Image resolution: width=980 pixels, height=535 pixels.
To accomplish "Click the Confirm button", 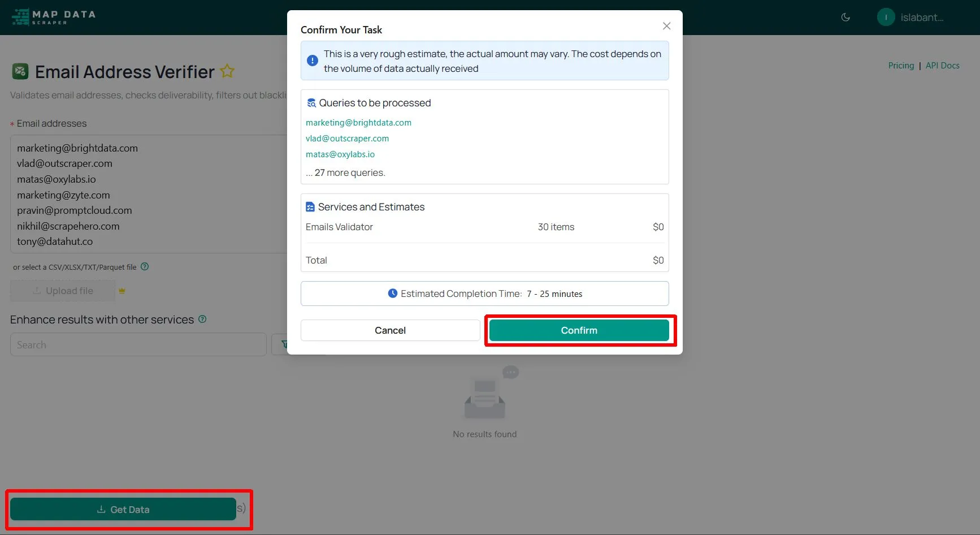I will tap(579, 330).
